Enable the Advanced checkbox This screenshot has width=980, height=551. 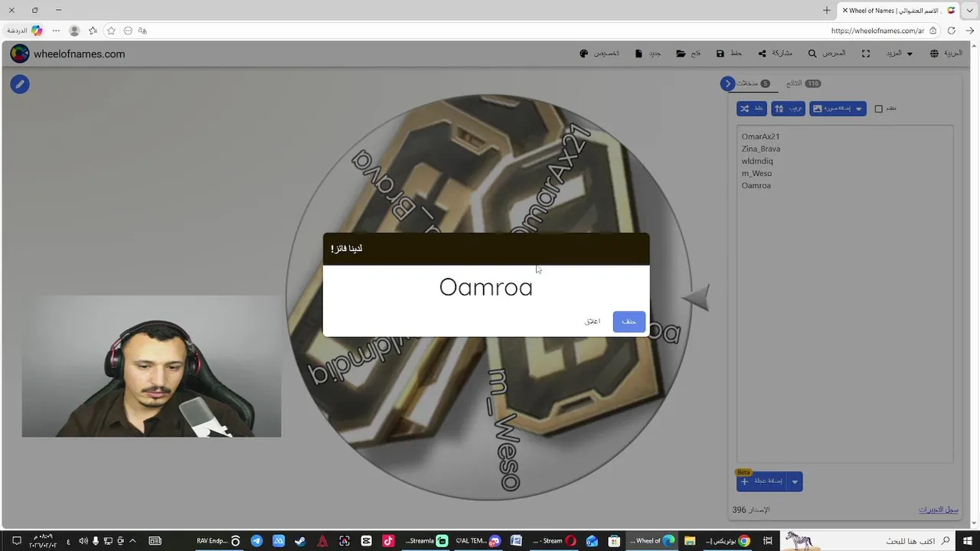pyautogui.click(x=879, y=109)
